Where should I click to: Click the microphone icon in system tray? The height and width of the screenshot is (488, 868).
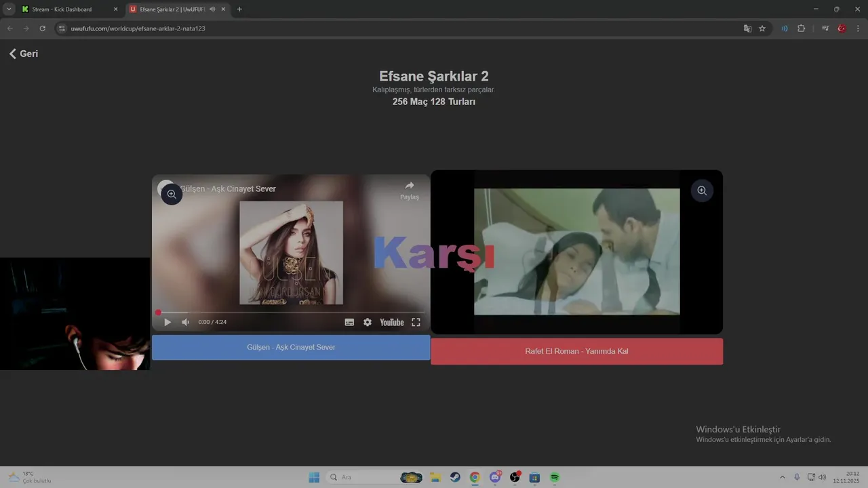(797, 477)
